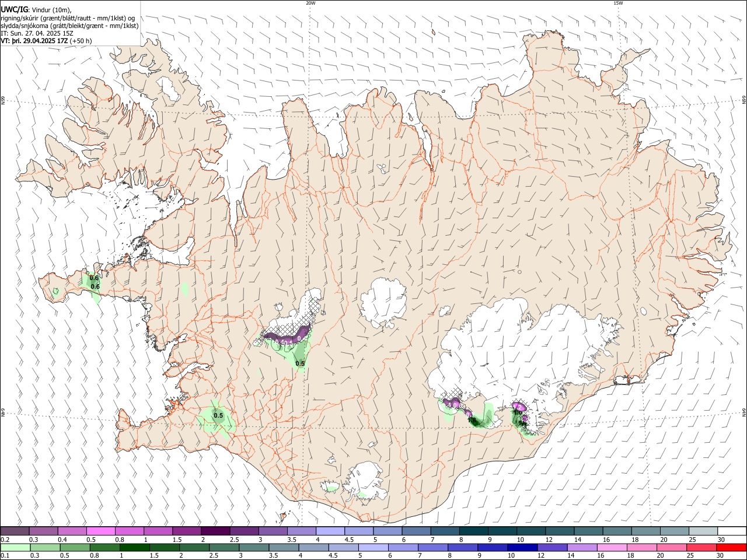Click the 'IT: Sun. 27. 04. 2025 15Z' line

(x=37, y=33)
